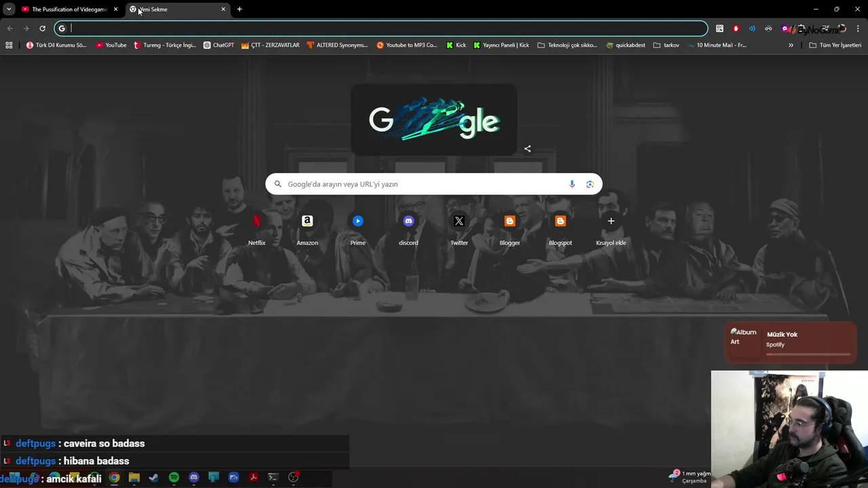This screenshot has height=488, width=868.
Task: Click the browser forward arrow
Action: pyautogui.click(x=26, y=28)
